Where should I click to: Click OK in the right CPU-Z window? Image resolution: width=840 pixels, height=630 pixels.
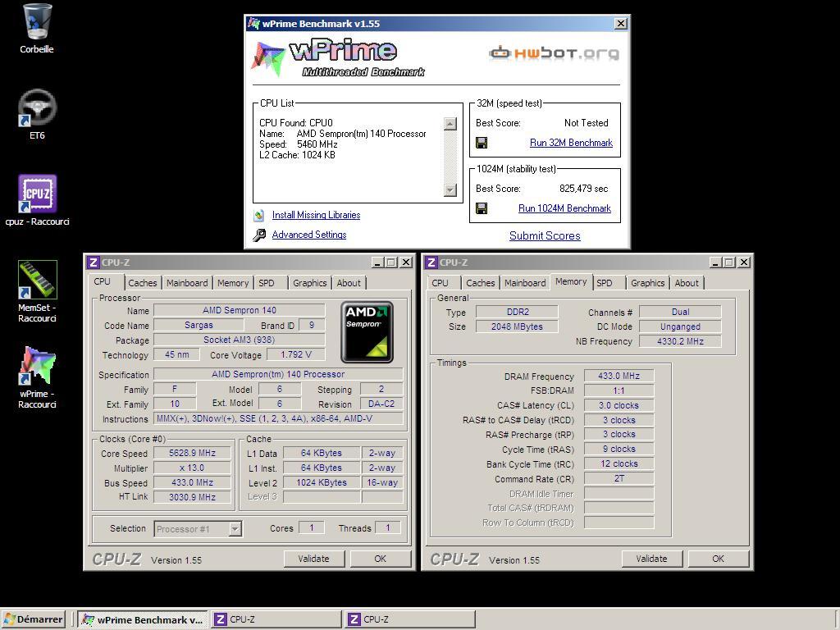(x=719, y=559)
